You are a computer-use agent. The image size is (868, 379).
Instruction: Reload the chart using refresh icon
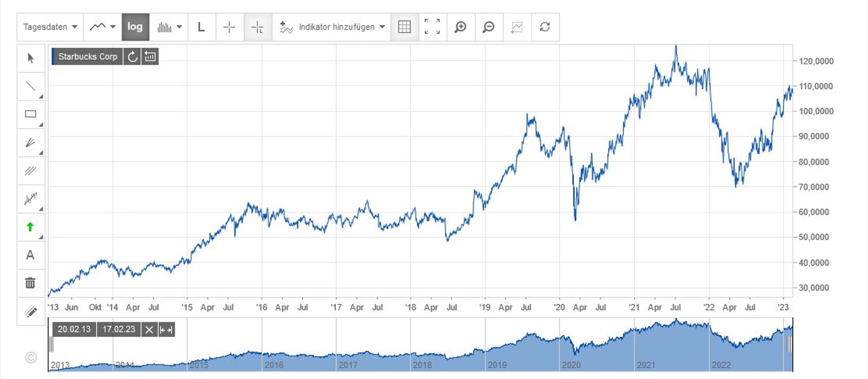point(545,27)
